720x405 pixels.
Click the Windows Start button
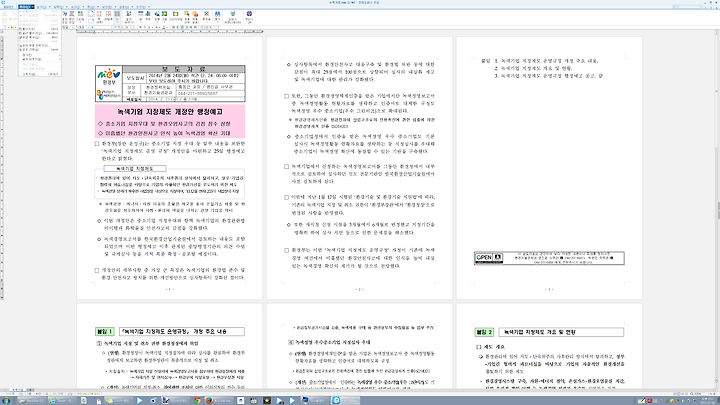(6, 400)
